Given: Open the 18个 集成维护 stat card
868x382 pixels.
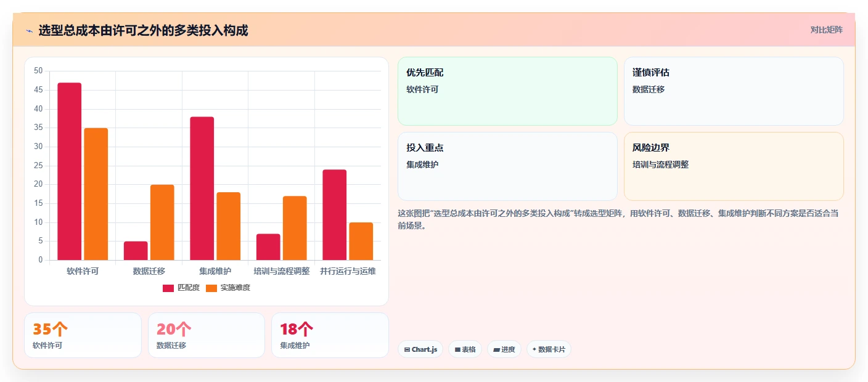Looking at the screenshot, I should [330, 335].
